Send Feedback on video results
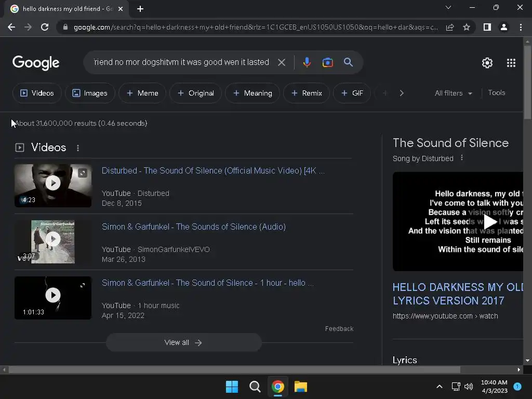 pos(339,329)
